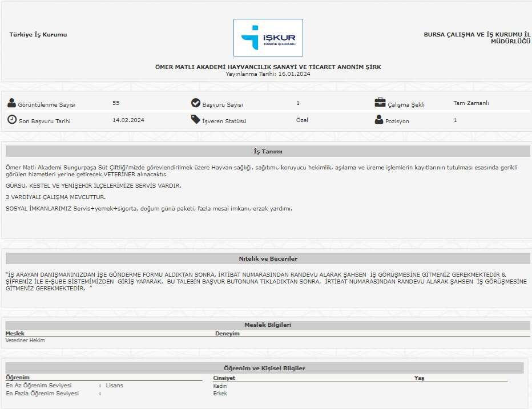Click the Tam Zamanlı work type value
The image size is (532, 409).
point(471,103)
